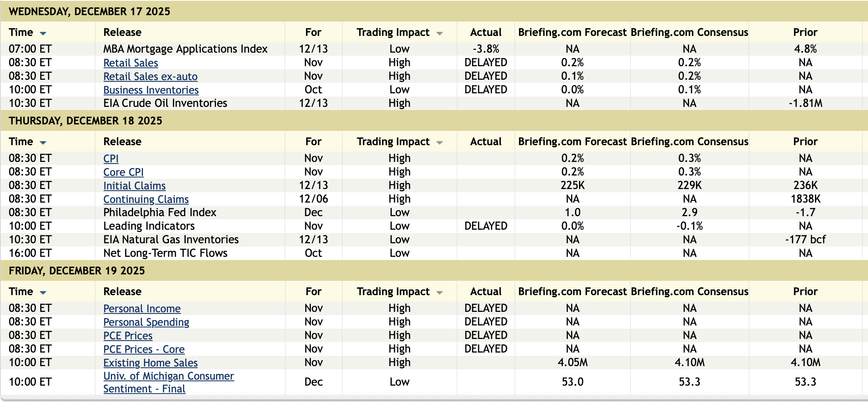This screenshot has height=402, width=868.
Task: Sort Wednesday's table by Time arrow
Action: [x=43, y=33]
